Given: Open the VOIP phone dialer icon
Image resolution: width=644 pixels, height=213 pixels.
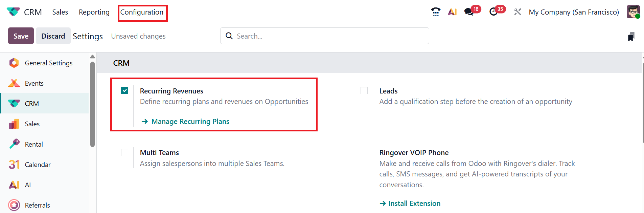Looking at the screenshot, I should [x=436, y=12].
